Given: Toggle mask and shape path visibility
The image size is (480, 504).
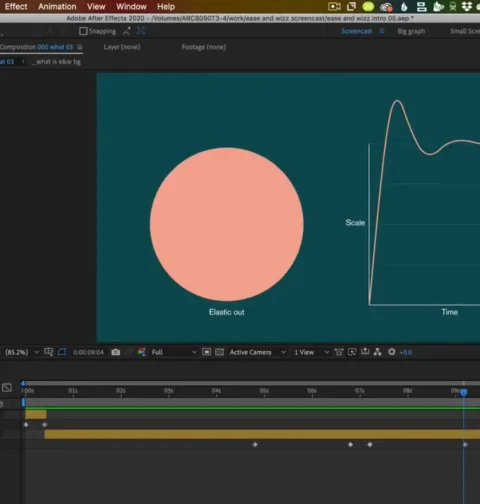Looking at the screenshot, I should 62,352.
